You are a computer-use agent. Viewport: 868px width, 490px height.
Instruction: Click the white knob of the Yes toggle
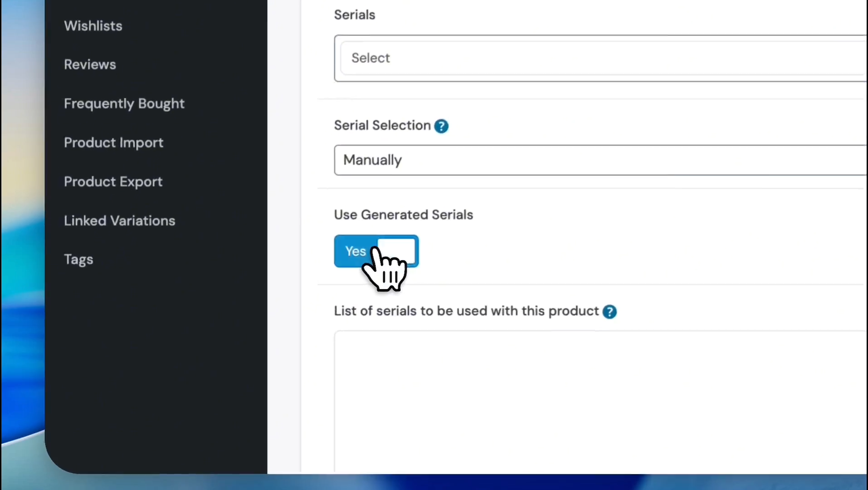(397, 250)
